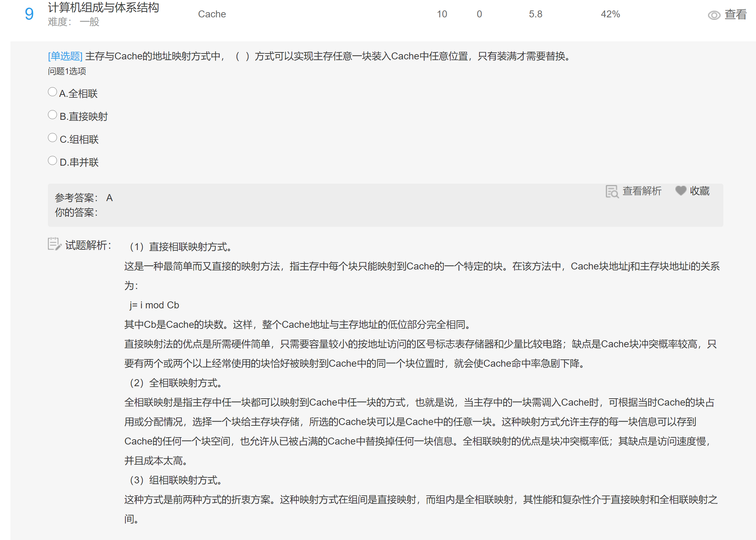
Task: Click the 试题解析: label
Action: pyautogui.click(x=88, y=245)
